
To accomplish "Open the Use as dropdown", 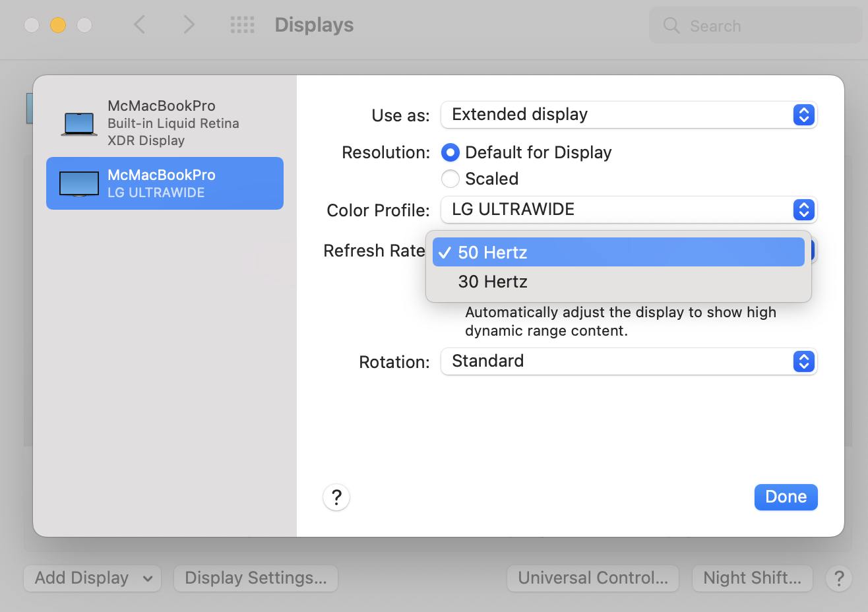I will coord(629,115).
